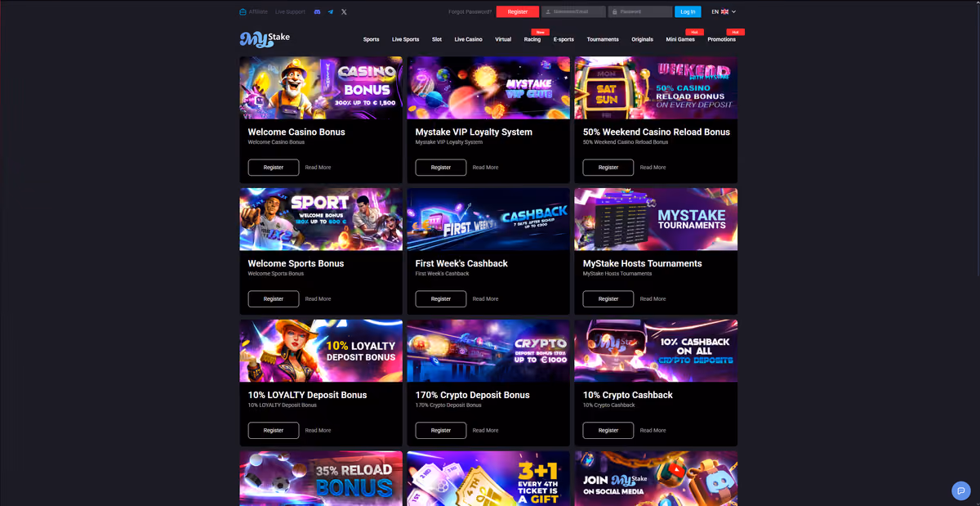The width and height of the screenshot is (980, 506).
Task: Open the E-sports menu item
Action: (x=563, y=39)
